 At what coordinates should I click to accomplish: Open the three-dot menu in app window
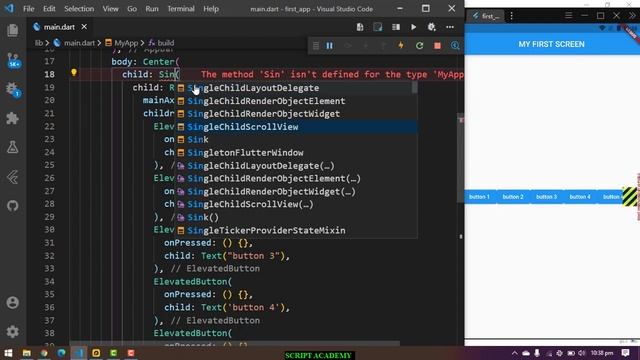(x=511, y=16)
